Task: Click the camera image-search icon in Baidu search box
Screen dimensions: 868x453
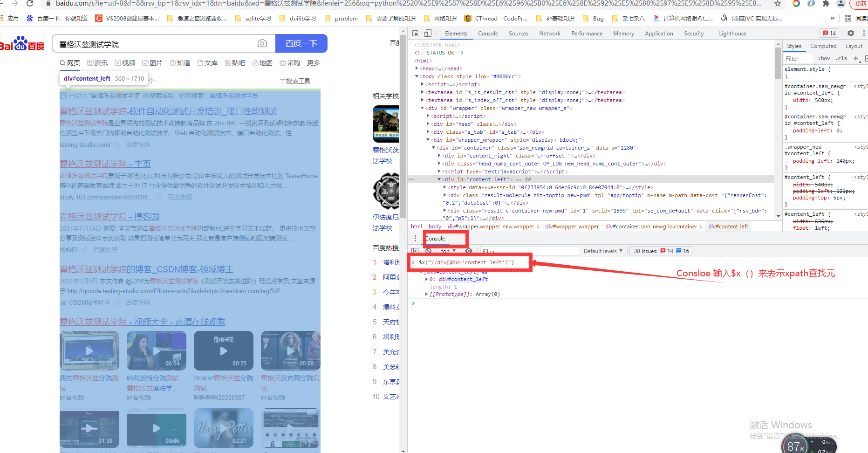Action: click(x=262, y=43)
